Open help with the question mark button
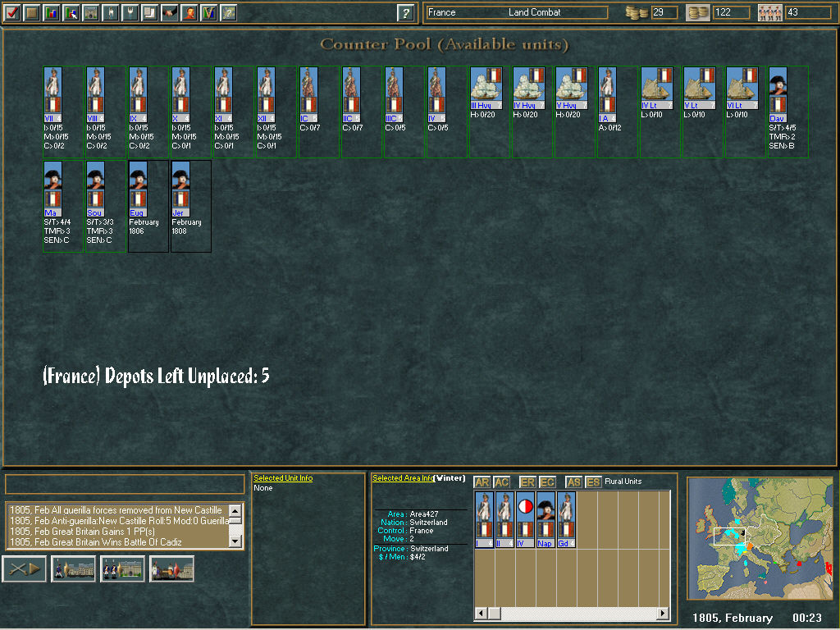The image size is (840, 630). tap(405, 12)
